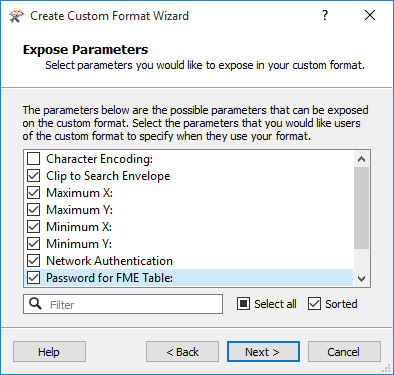Close the Create Custom Format Wizard

pos(370,15)
